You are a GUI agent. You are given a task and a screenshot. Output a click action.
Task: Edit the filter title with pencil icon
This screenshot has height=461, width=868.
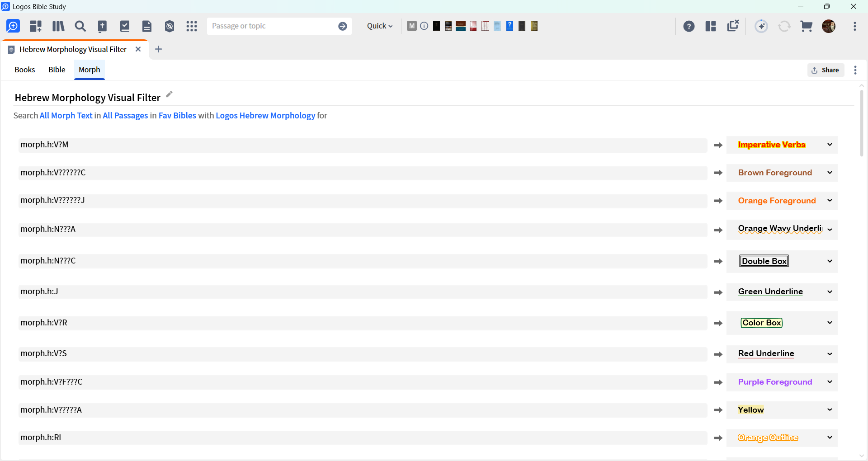pyautogui.click(x=169, y=94)
